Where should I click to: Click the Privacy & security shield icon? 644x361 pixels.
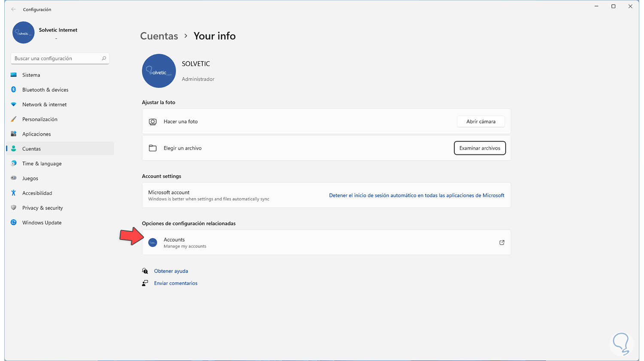14,208
